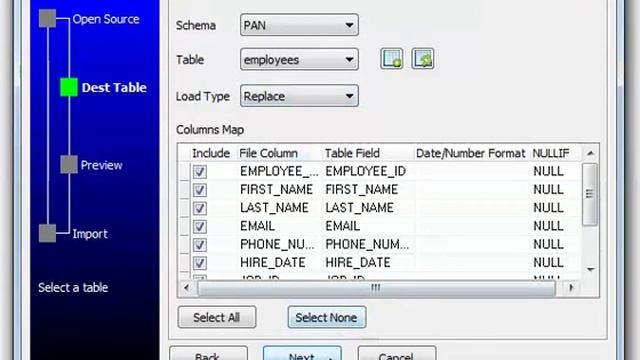Screen dimensions: 640x360
Task: Click Date/Number Format cell for HIRE_DATE
Action: (473, 263)
